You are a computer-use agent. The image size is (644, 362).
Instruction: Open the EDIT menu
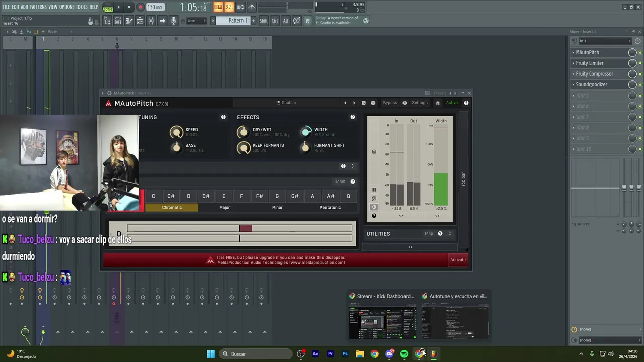[16, 7]
